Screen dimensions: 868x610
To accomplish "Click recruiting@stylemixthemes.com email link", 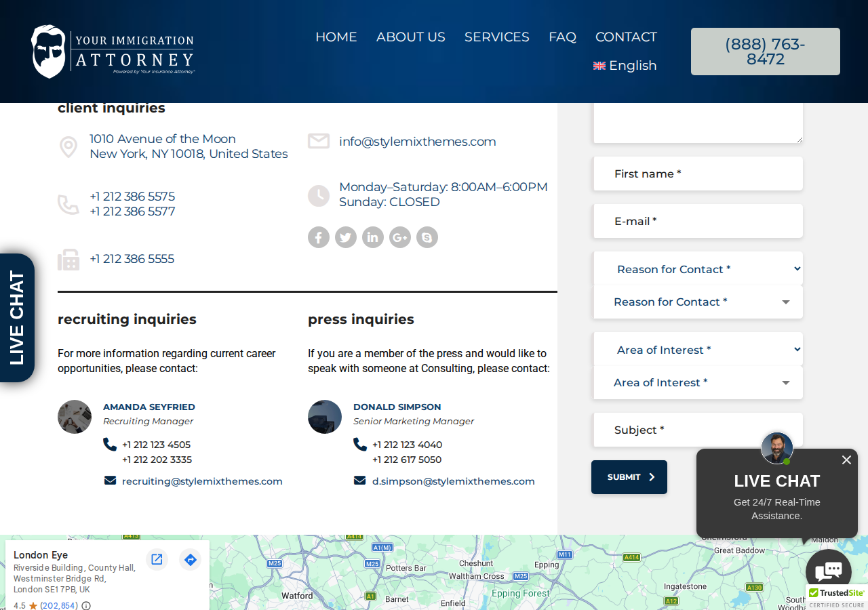I will tap(202, 481).
